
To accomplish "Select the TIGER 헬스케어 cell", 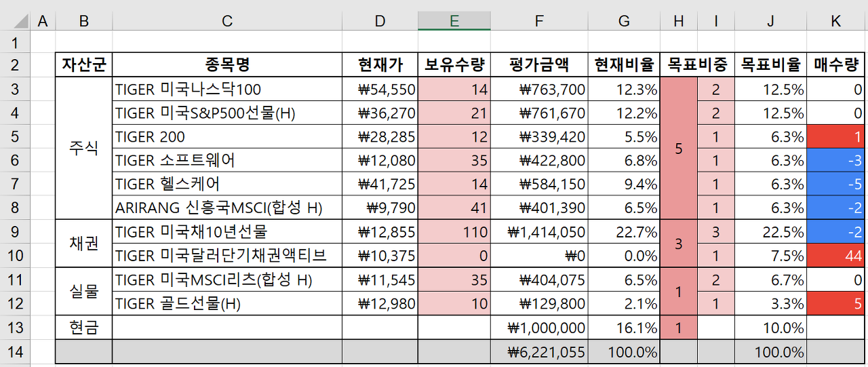I will click(x=227, y=185).
